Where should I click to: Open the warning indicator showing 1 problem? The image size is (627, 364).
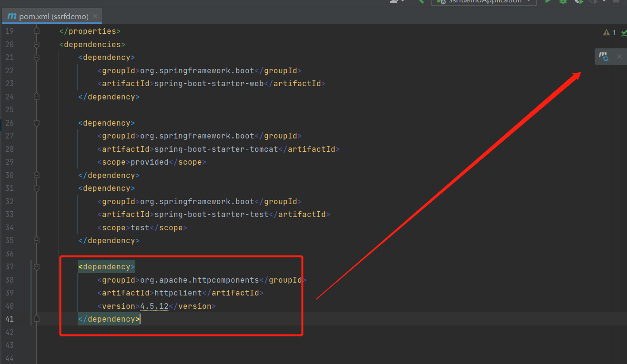pyautogui.click(x=609, y=32)
